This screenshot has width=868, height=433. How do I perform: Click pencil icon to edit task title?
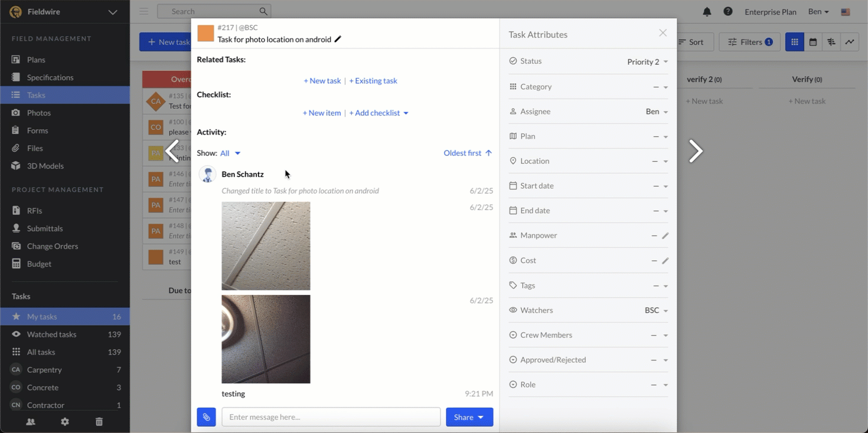338,40
